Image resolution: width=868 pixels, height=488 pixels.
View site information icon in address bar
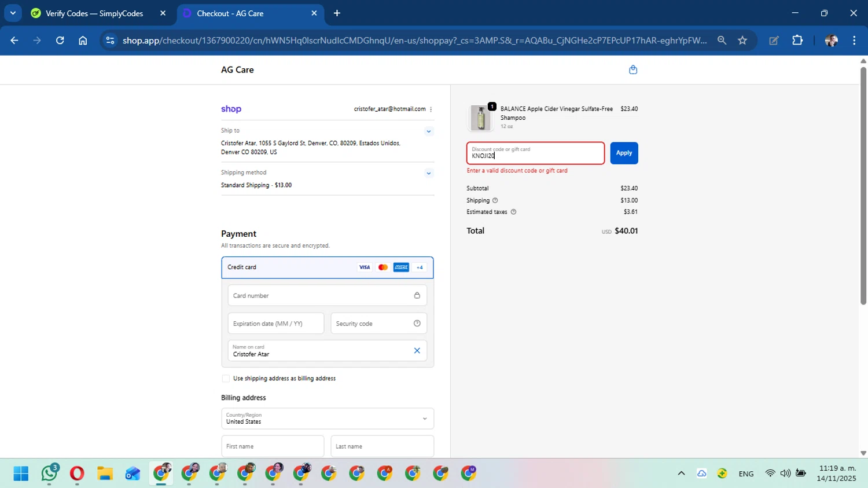click(x=110, y=41)
